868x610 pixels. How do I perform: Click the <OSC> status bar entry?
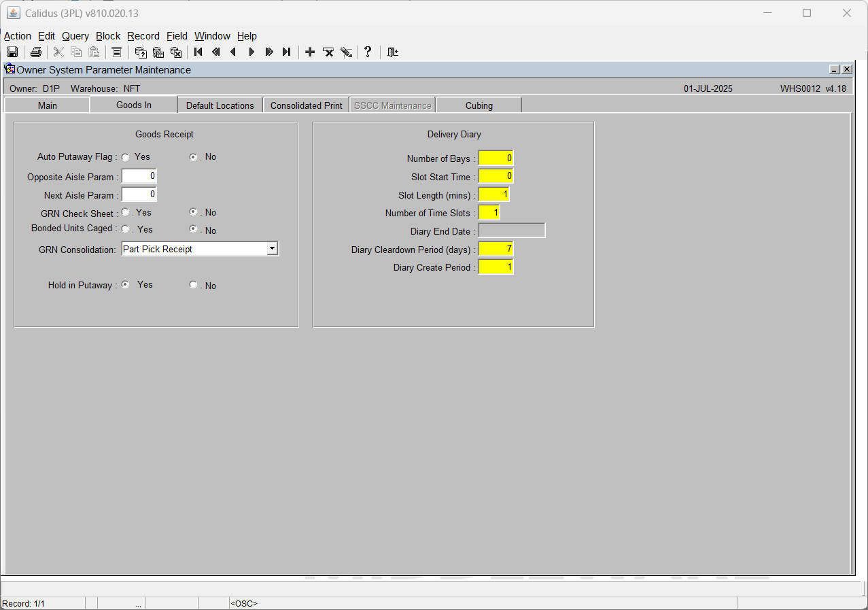pos(244,603)
